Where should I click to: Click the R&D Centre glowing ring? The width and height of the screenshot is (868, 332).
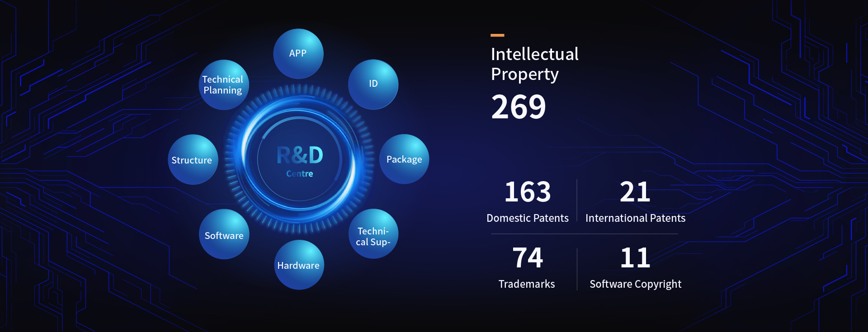tap(299, 159)
